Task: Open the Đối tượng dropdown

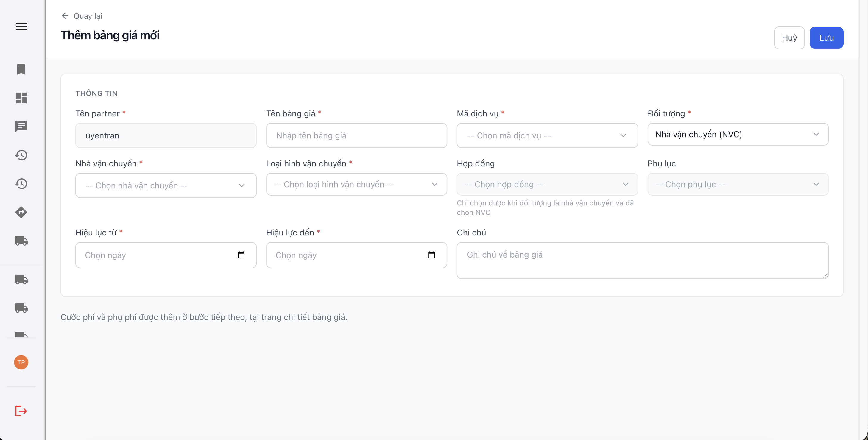Action: coord(738,135)
